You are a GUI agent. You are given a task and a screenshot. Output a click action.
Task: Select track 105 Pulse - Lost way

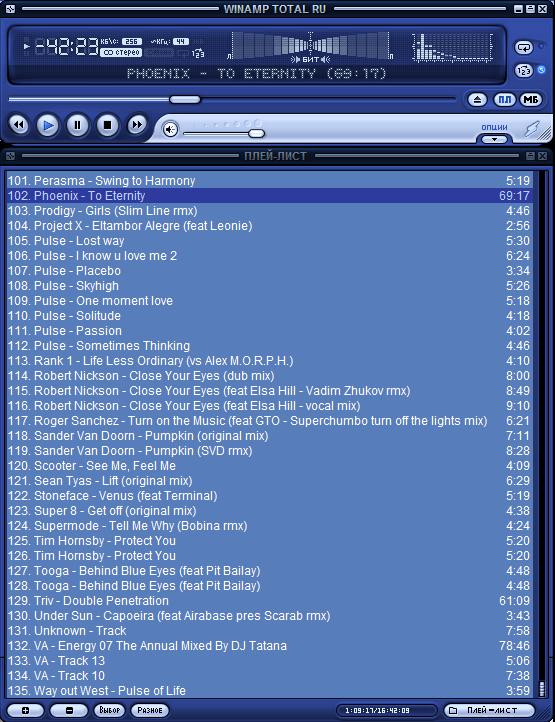point(269,240)
